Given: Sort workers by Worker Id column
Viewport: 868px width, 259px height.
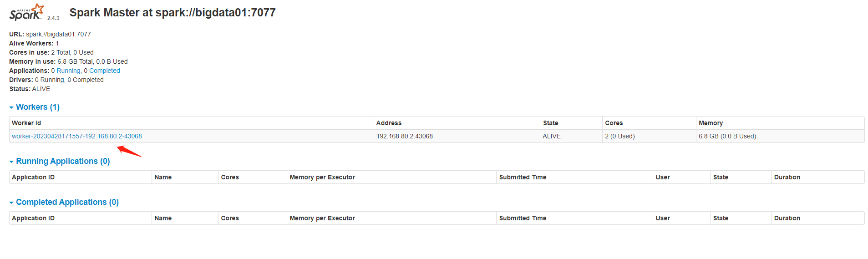Looking at the screenshot, I should [26, 123].
